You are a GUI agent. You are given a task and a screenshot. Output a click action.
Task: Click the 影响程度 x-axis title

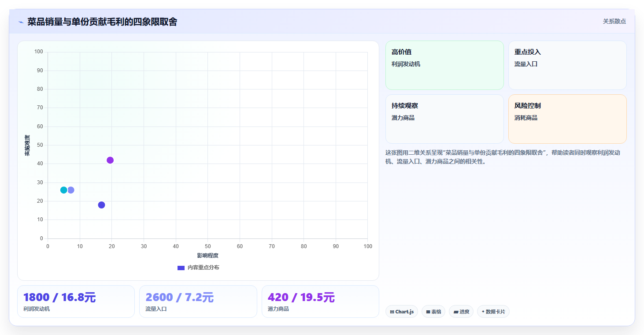[x=207, y=256]
